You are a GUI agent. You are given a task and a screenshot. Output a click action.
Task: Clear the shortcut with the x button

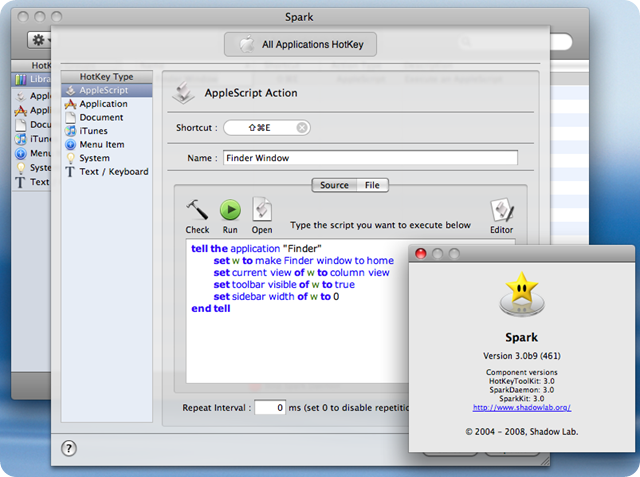pos(302,128)
